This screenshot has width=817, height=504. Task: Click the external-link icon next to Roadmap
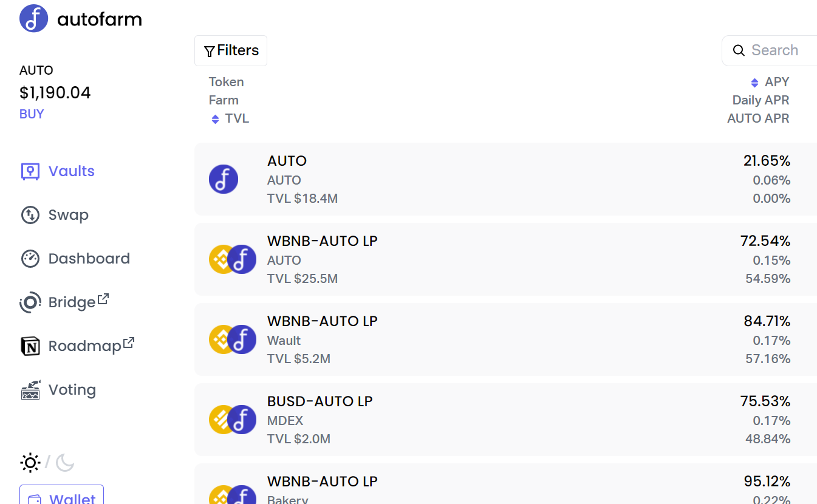[x=129, y=342]
